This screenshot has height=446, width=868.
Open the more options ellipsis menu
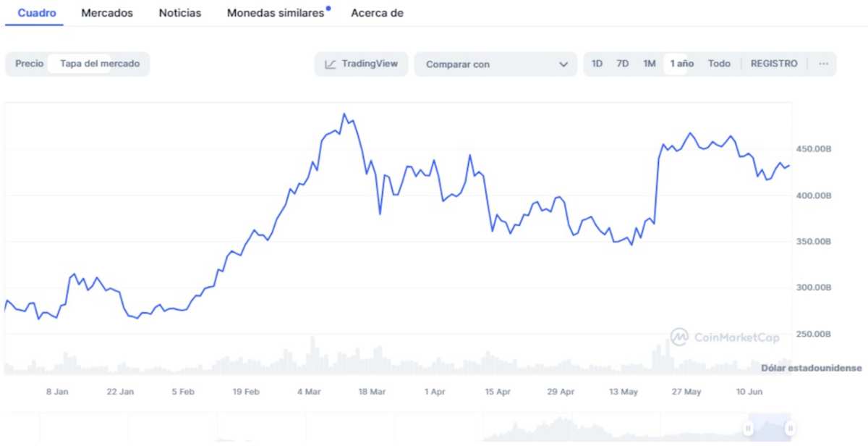[823, 64]
